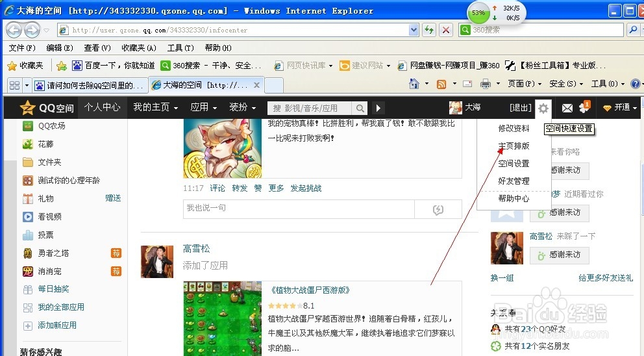Refresh the page with the green arrows icon

[x=428, y=30]
